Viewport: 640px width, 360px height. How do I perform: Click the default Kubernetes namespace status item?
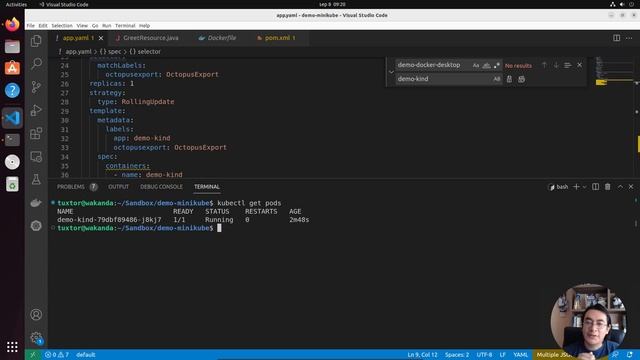[85, 355]
